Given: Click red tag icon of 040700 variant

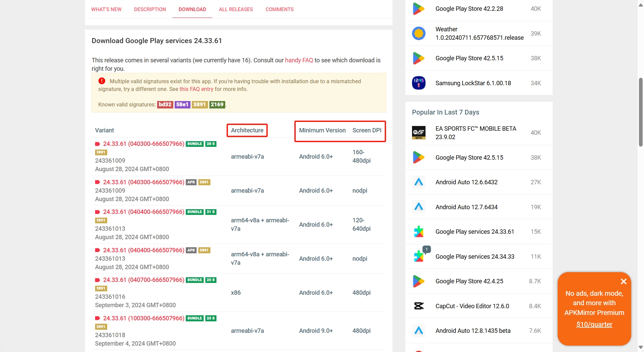Looking at the screenshot, I should coord(98,280).
